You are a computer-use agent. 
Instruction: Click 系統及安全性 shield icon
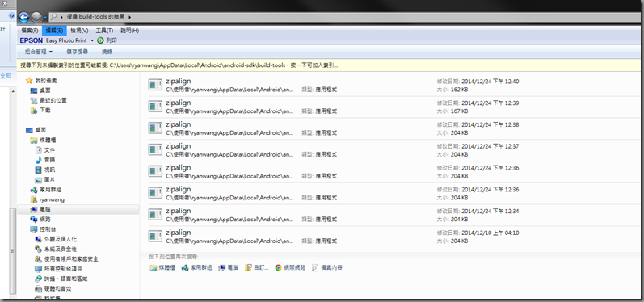click(x=38, y=249)
